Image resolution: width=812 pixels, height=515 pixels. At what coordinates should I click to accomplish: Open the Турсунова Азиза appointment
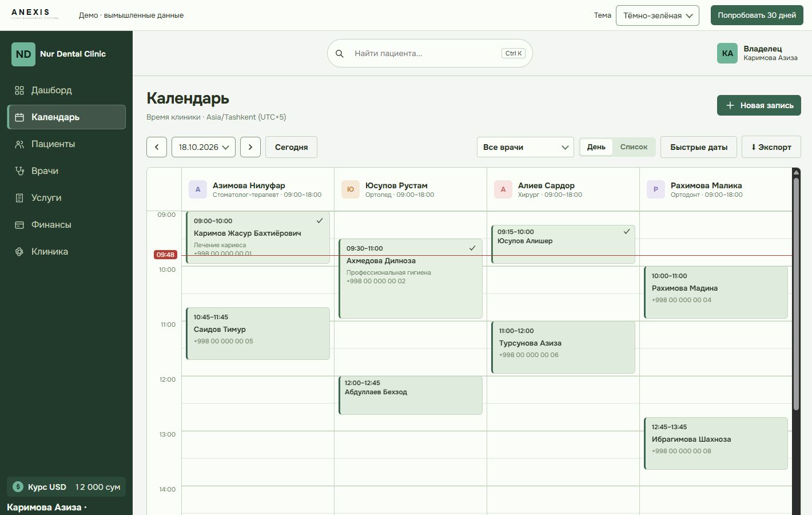click(563, 347)
